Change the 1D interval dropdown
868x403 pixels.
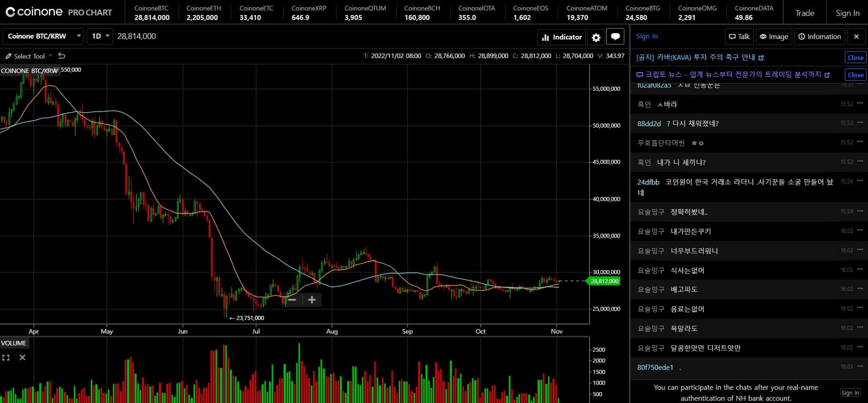pos(99,36)
